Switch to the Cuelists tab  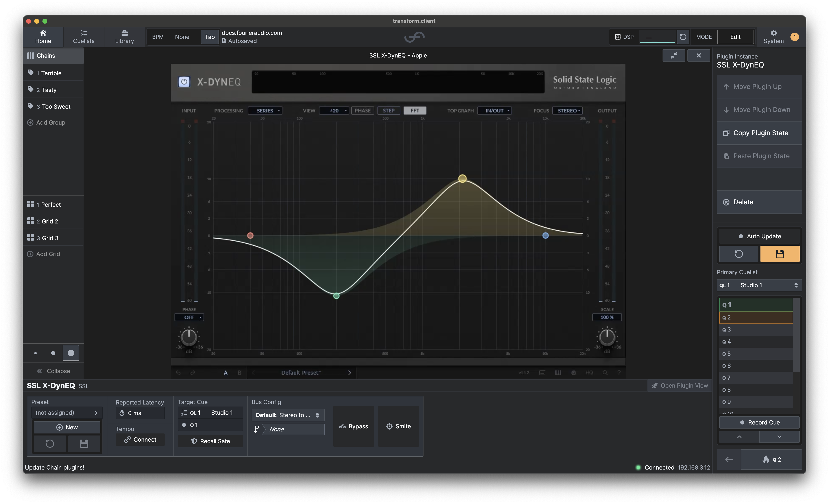click(84, 37)
